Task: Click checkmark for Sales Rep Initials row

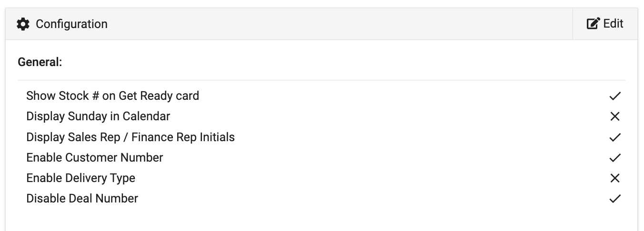Action: [615, 137]
